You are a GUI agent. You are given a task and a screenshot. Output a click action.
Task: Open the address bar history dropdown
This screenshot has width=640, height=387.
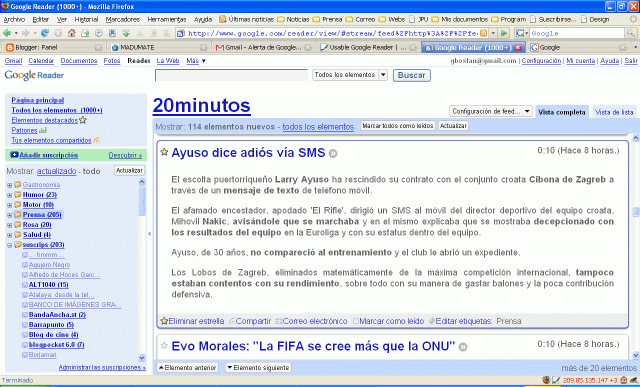point(493,33)
